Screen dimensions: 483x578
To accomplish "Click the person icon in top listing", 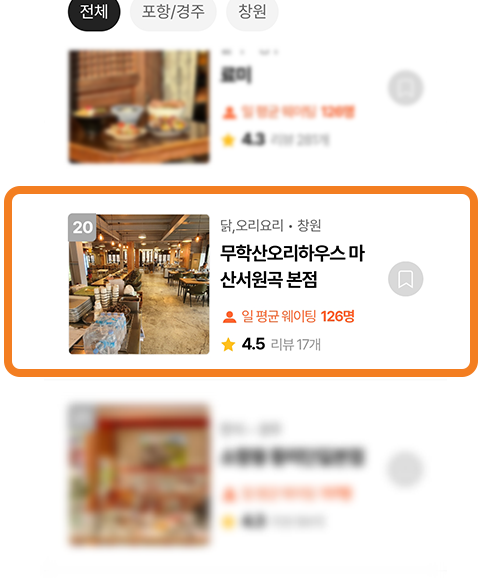I will 229,112.
